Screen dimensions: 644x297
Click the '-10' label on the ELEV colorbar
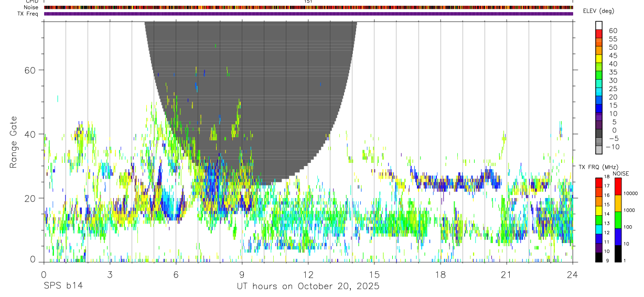point(613,147)
